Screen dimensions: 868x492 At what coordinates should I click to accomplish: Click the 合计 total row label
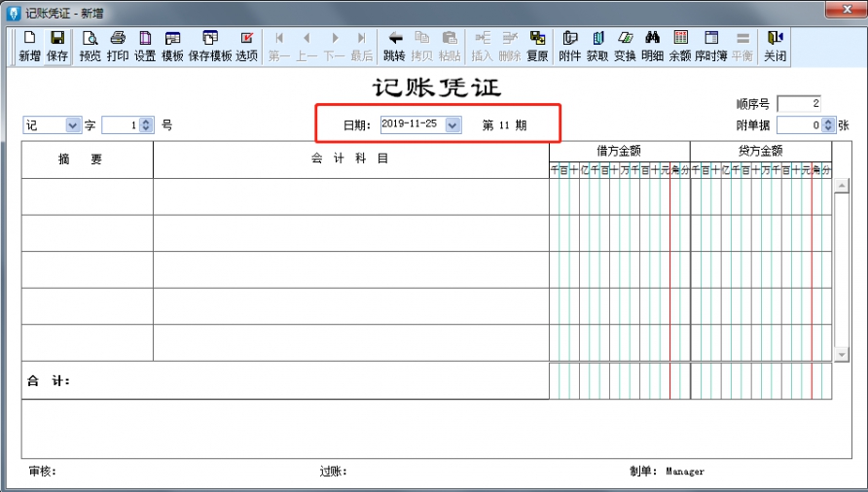pyautogui.click(x=49, y=381)
